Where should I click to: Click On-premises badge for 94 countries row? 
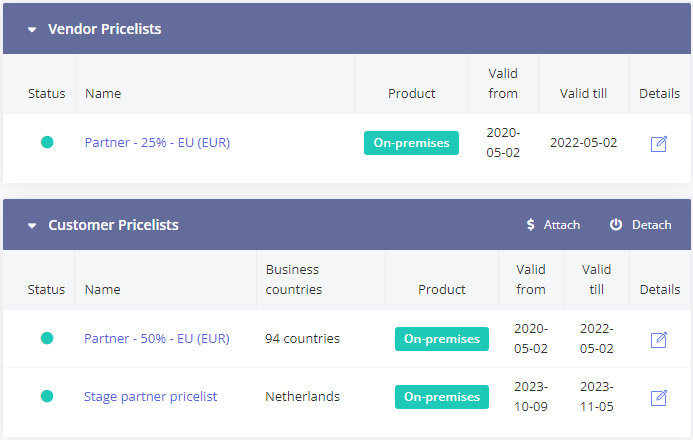point(442,339)
